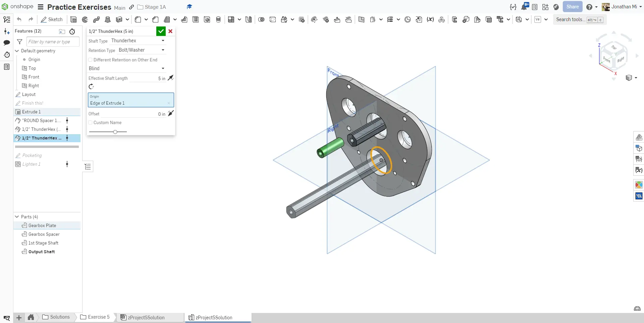
Task: Open the Retention Type dropdown
Action: click(x=141, y=50)
